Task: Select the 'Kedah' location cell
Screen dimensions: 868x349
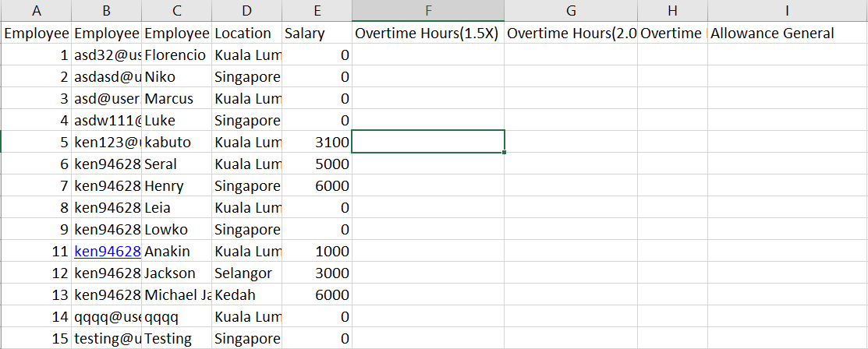Action: coord(247,295)
